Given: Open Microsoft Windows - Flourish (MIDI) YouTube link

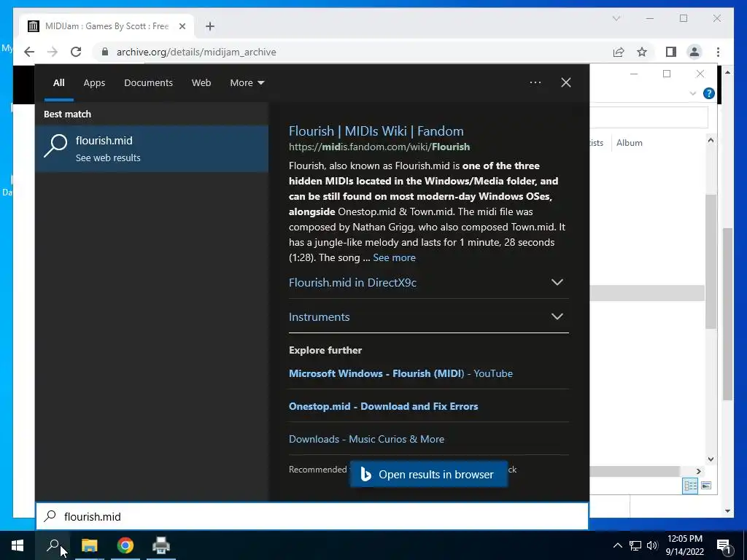Looking at the screenshot, I should (x=400, y=373).
